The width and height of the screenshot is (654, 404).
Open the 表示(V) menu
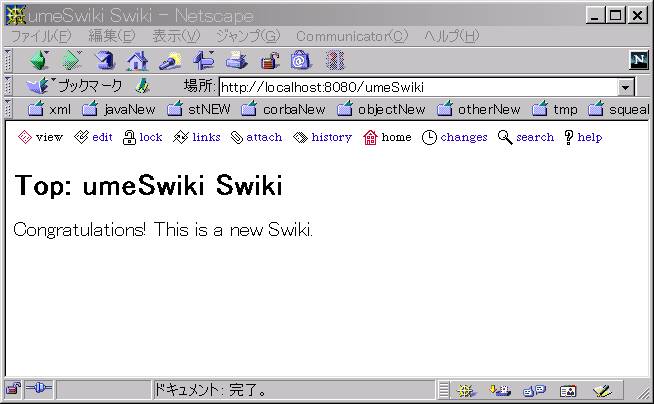(176, 36)
